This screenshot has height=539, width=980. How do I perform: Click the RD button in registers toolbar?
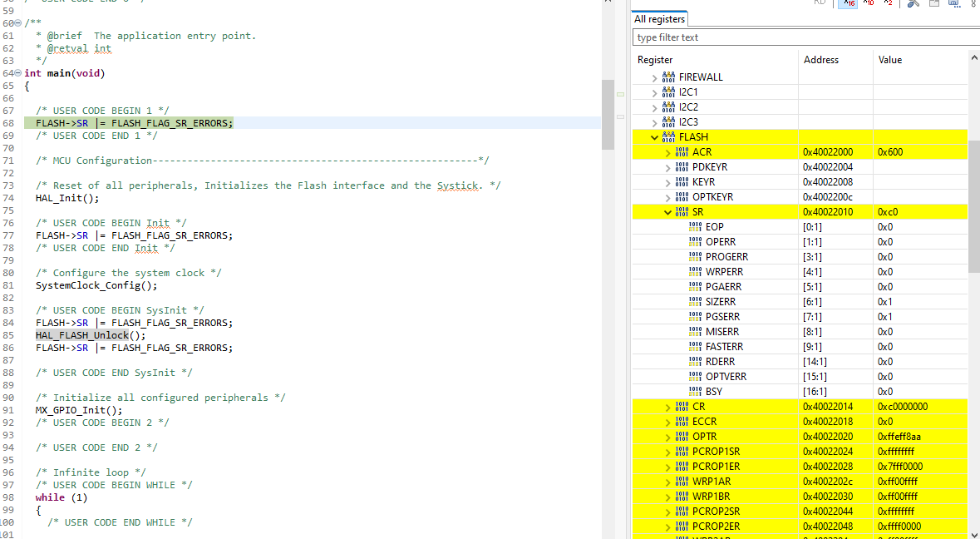pos(820,3)
